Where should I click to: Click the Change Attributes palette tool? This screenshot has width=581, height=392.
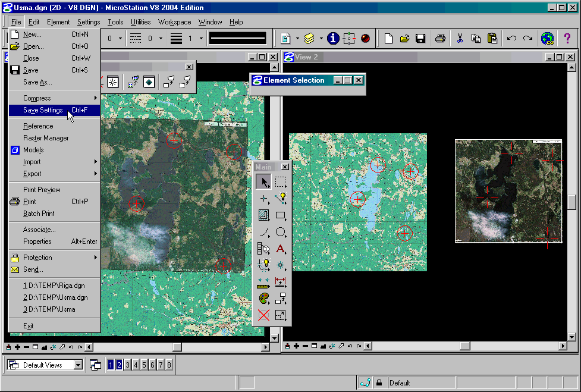click(x=263, y=299)
